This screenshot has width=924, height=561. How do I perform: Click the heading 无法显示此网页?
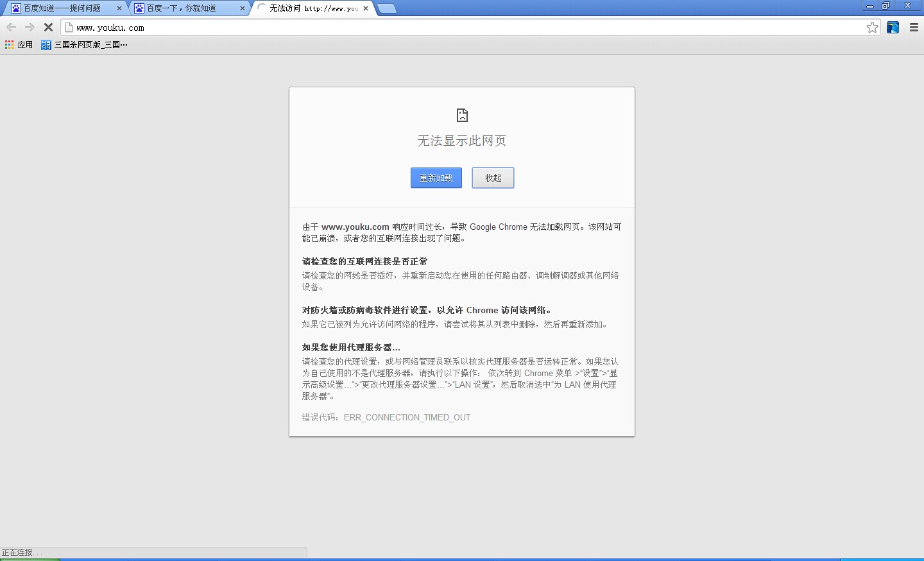coord(462,141)
